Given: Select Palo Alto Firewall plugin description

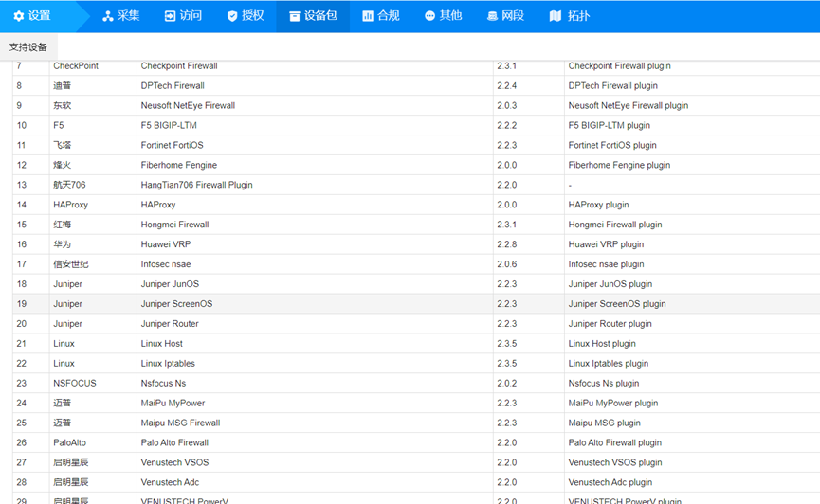Looking at the screenshot, I should pos(615,443).
